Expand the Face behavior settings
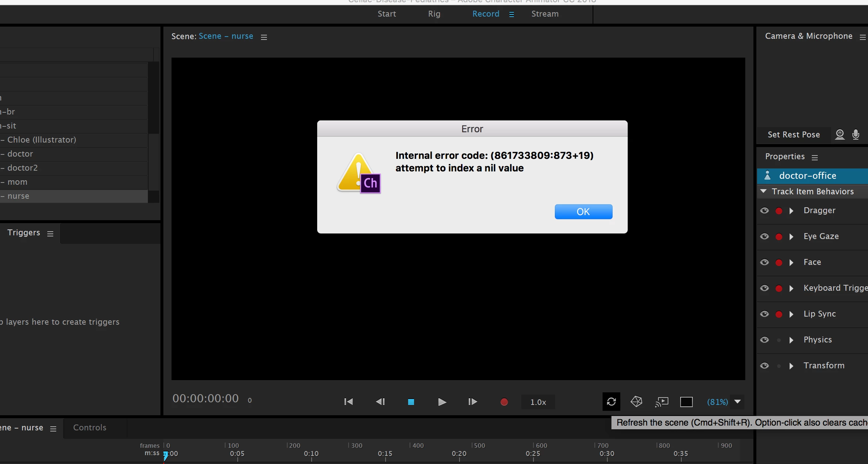868x464 pixels. (791, 262)
